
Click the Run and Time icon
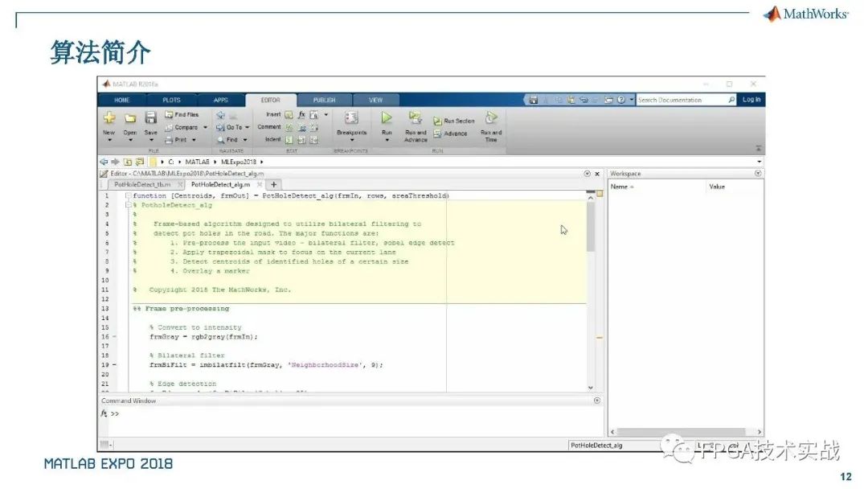pyautogui.click(x=490, y=117)
